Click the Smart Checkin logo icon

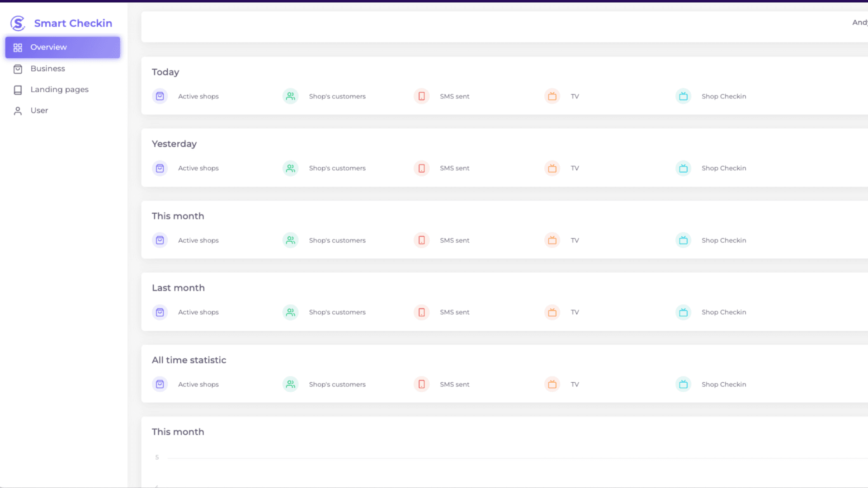(x=18, y=23)
